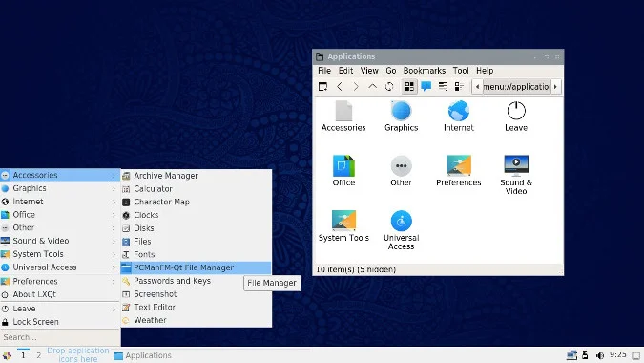Select Lock Screen in the menu
The height and width of the screenshot is (363, 644).
pos(59,322)
